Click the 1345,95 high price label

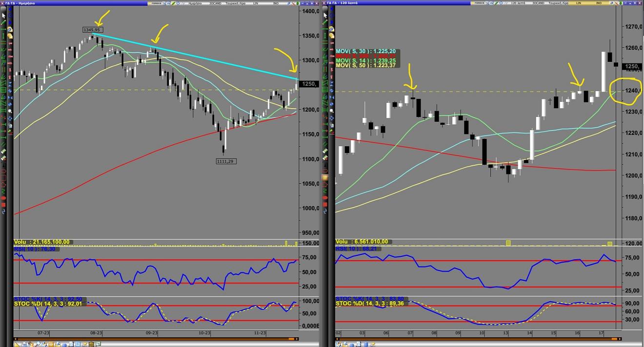92,30
